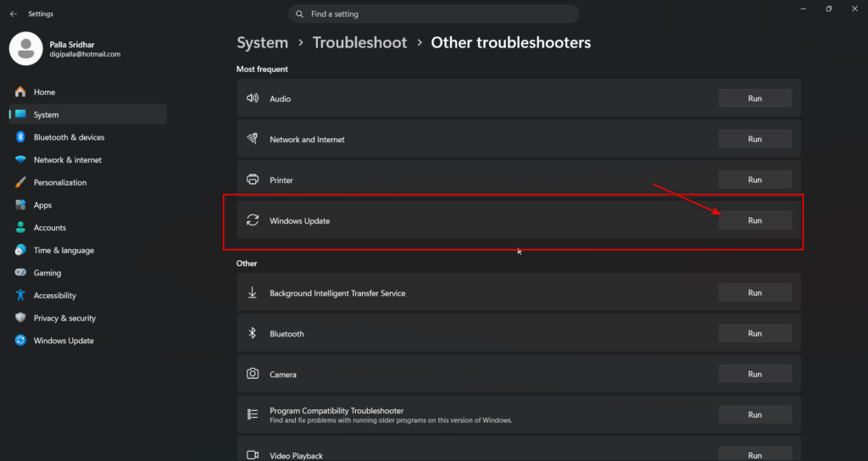The height and width of the screenshot is (461, 868).
Task: Click the Program Compatibility list icon
Action: (x=253, y=414)
